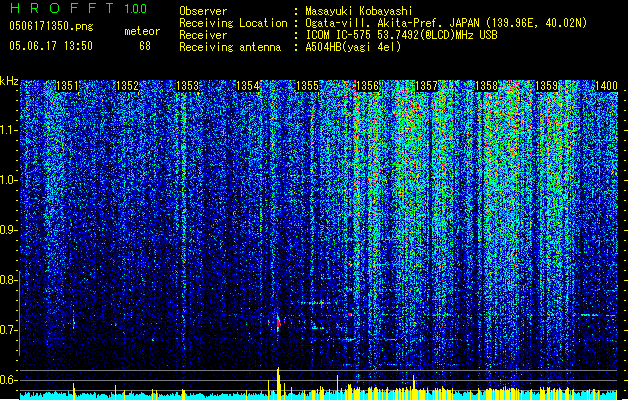Click the 1354 time marker
This screenshot has width=629, height=400.
(248, 86)
